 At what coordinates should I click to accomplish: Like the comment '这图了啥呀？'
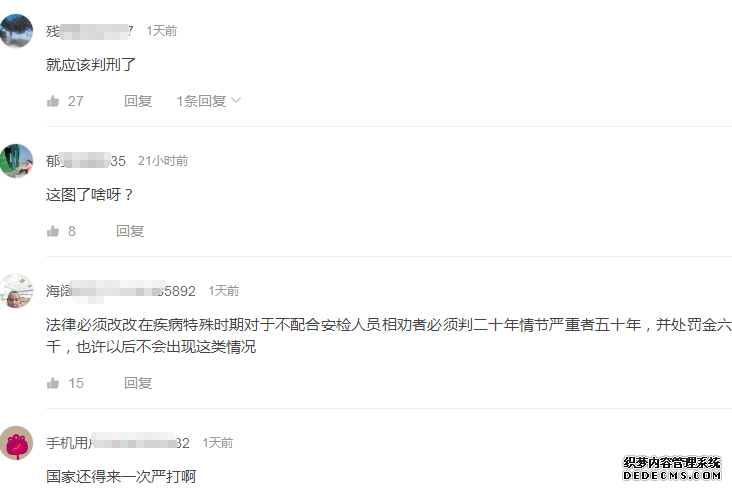coord(53,231)
